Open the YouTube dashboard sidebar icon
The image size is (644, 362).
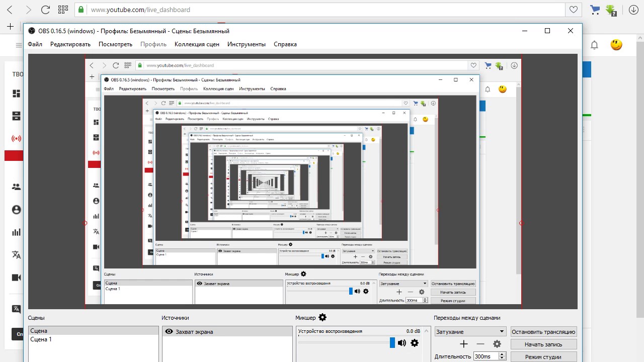click(x=17, y=94)
